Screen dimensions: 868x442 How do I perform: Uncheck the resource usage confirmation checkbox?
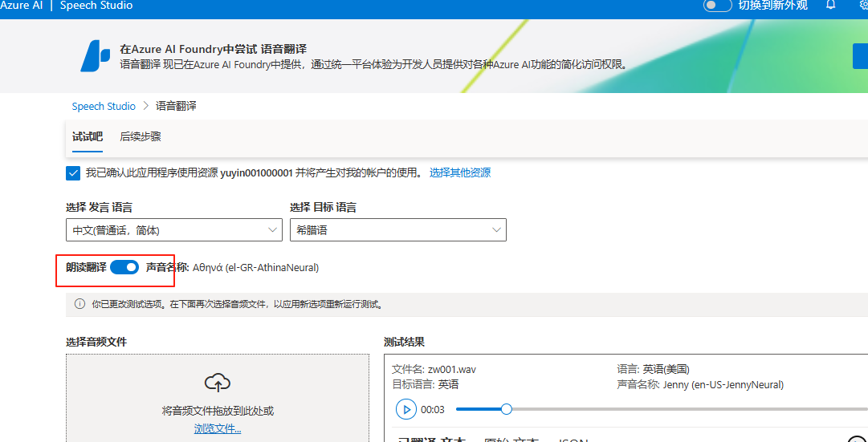pyautogui.click(x=72, y=173)
